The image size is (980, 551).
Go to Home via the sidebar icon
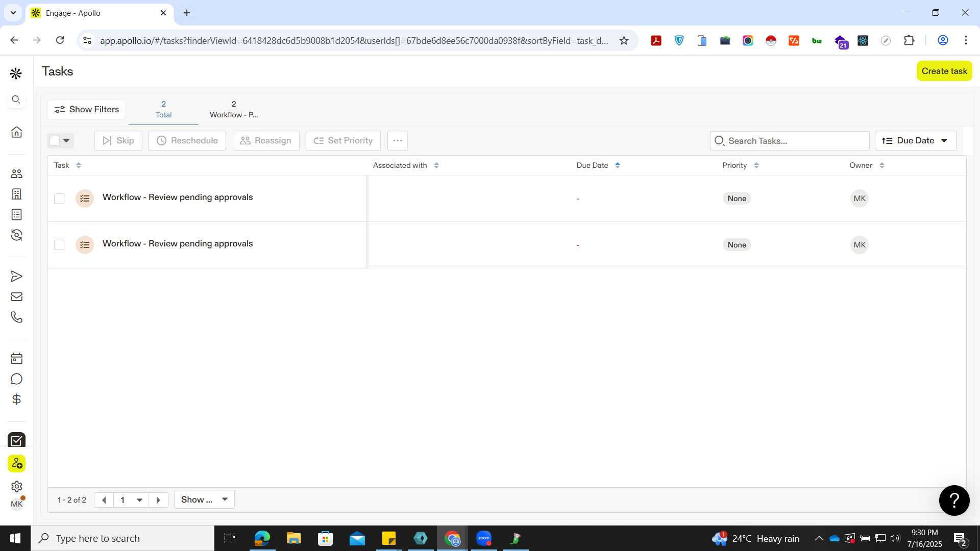(x=16, y=132)
